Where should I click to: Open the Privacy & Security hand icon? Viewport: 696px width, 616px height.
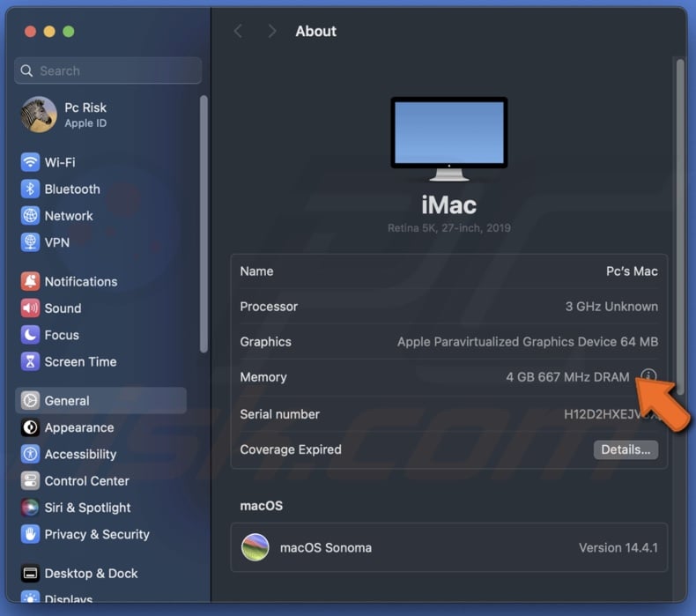click(30, 534)
